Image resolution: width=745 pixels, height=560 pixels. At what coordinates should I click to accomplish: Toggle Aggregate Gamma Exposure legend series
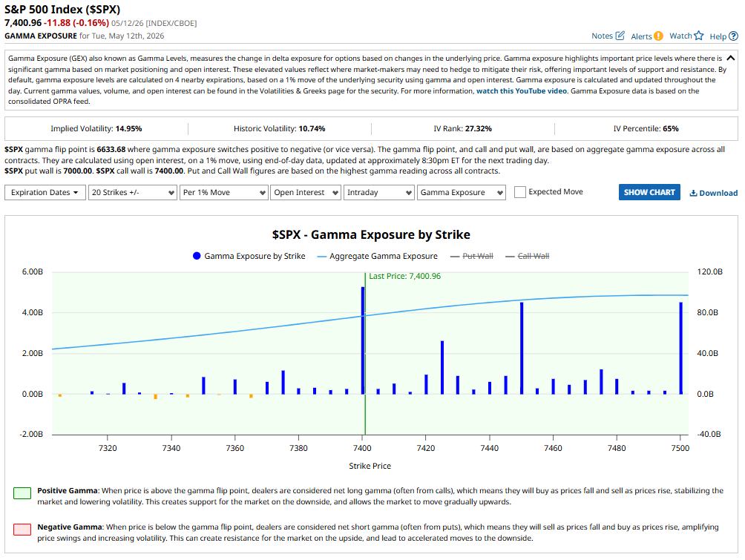(377, 256)
